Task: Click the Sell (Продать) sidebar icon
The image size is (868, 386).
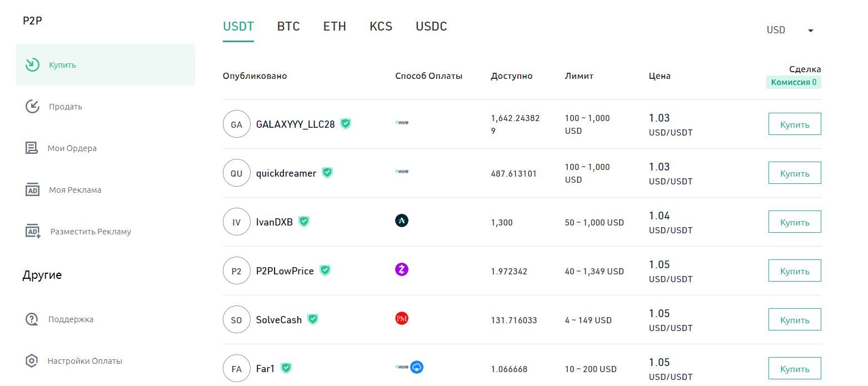Action: [33, 107]
